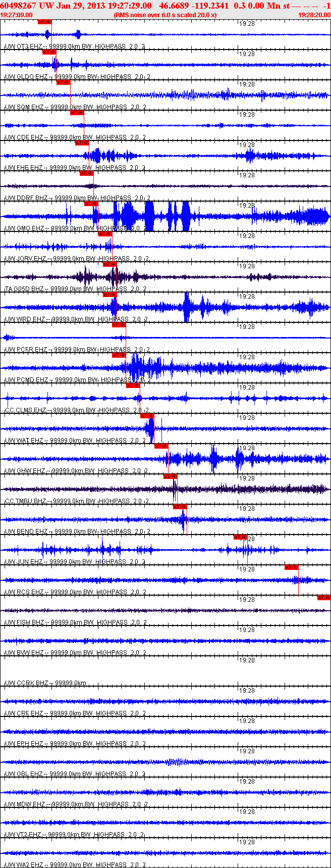Select the pick flag on the PCMD trace

tap(119, 355)
